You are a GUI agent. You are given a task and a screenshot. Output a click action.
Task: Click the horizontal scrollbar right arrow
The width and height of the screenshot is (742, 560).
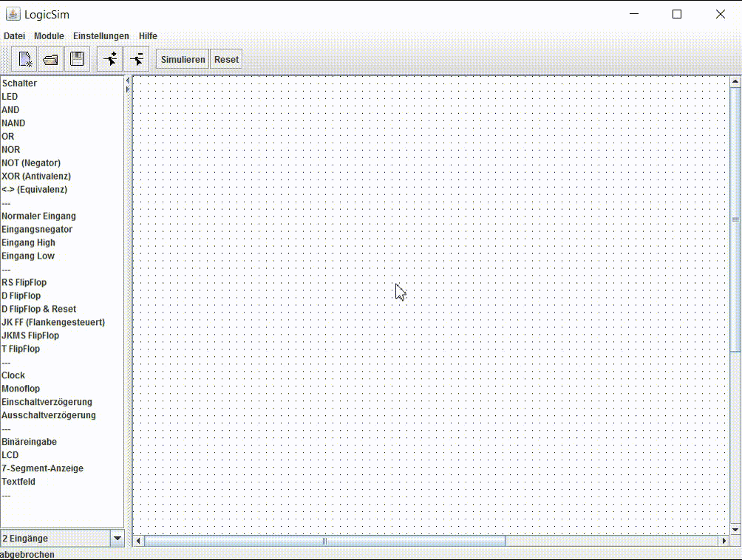pyautogui.click(x=724, y=541)
